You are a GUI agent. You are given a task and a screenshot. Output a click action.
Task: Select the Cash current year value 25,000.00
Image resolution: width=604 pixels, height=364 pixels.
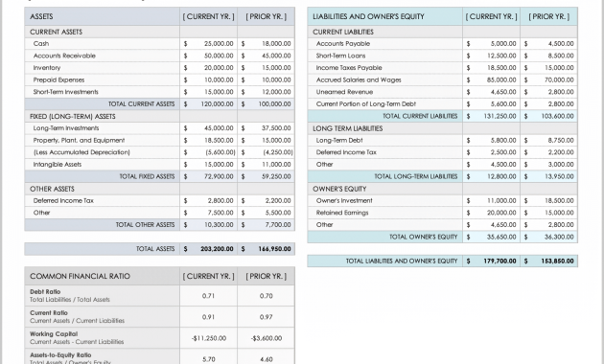click(219, 43)
